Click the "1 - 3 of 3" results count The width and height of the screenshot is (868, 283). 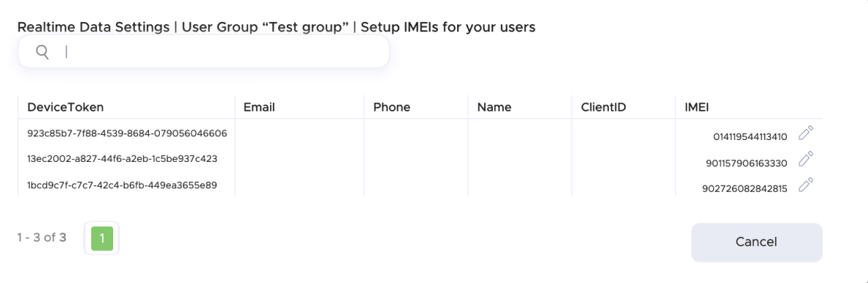click(x=42, y=238)
